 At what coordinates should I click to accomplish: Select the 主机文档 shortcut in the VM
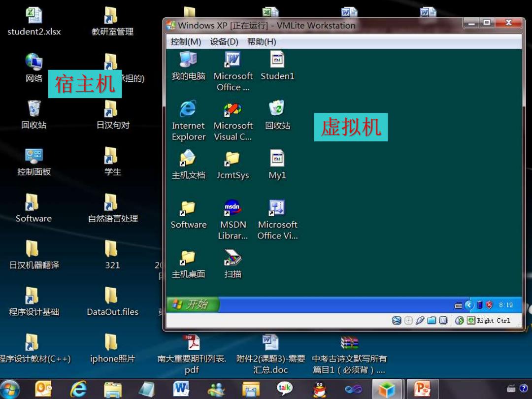pyautogui.click(x=188, y=165)
